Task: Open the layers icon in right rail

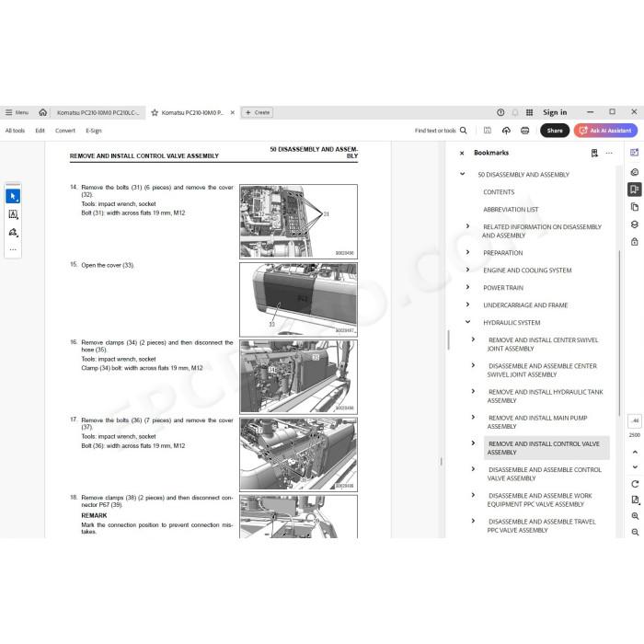Action: 635,224
